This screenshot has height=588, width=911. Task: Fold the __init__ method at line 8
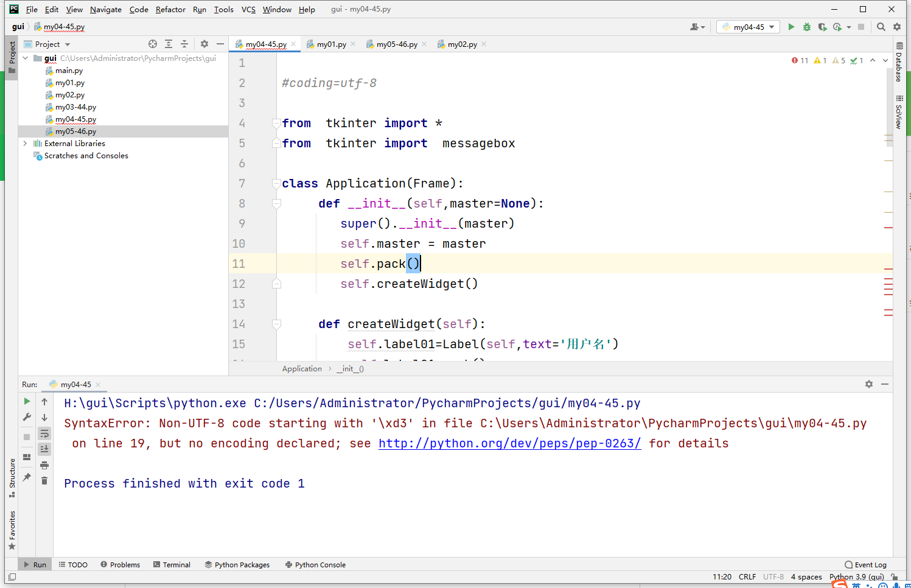click(276, 203)
